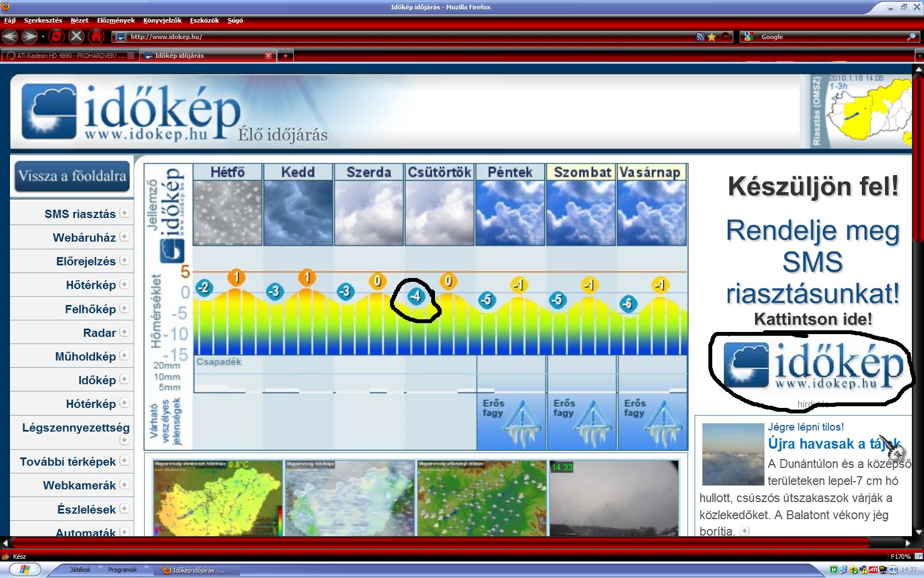Expand the Előrejelzés plus icon
Screen dimensions: 924x578
124,260
